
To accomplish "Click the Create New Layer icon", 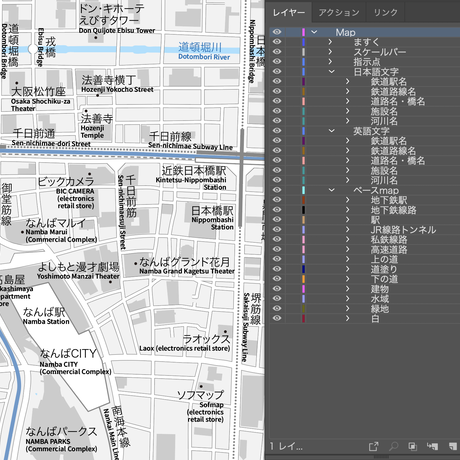I will pyautogui.click(x=452, y=446).
